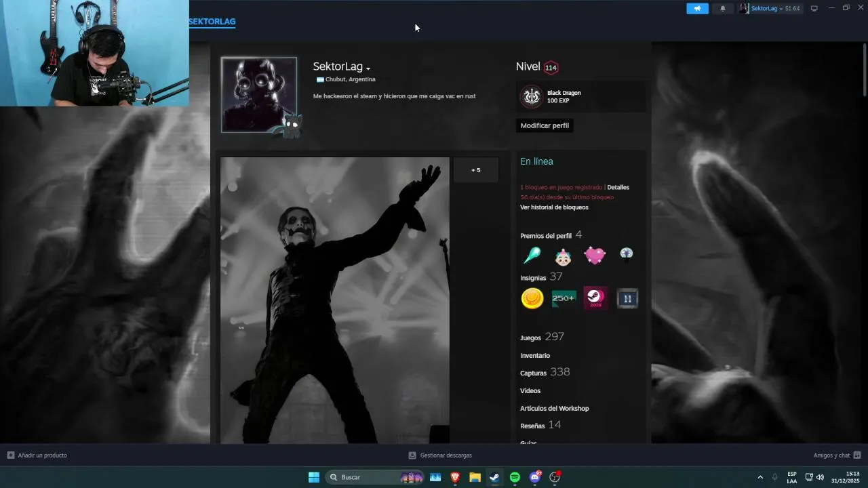Click the Chubut, Argentina location text
Image resolution: width=868 pixels, height=488 pixels.
click(x=350, y=79)
